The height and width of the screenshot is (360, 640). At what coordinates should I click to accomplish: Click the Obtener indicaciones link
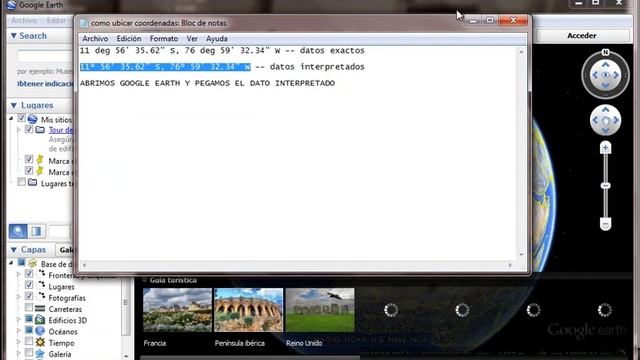[x=45, y=83]
